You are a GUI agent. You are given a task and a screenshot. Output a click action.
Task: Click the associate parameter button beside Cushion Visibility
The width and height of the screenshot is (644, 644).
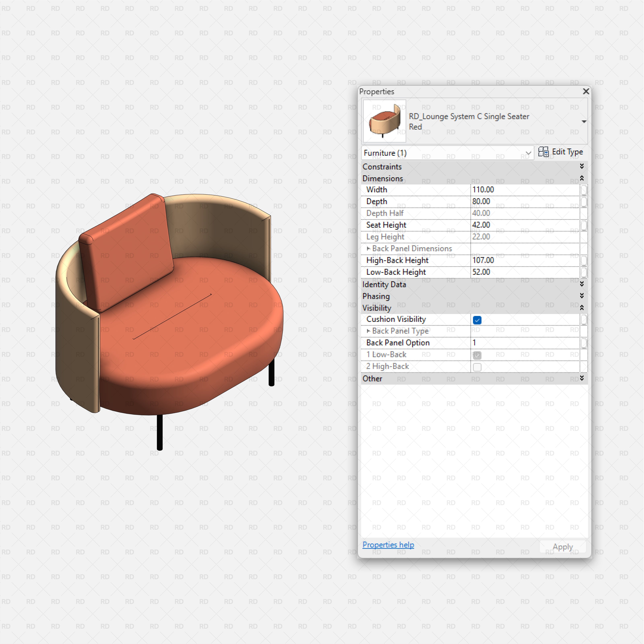584,319
